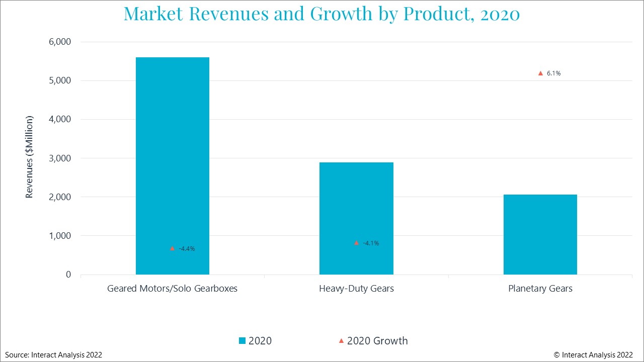The width and height of the screenshot is (644, 362).
Task: Click the '-4.4%' data label
Action: pos(187,249)
